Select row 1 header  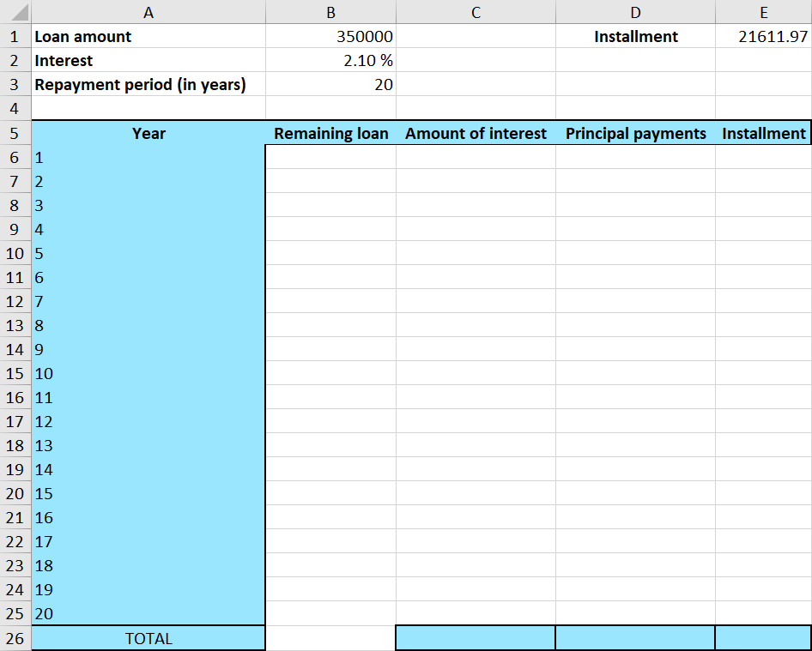click(x=15, y=36)
